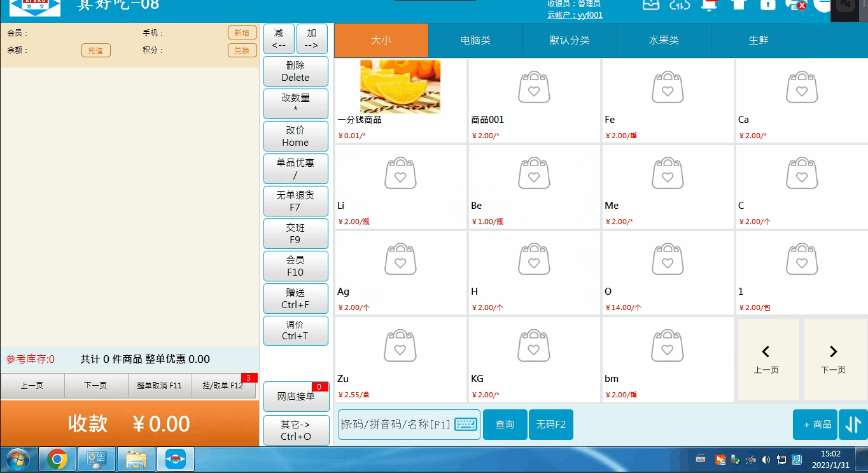This screenshot has height=473, width=868.
Task: Click the taskbar clock showing 15:02
Action: [830, 459]
